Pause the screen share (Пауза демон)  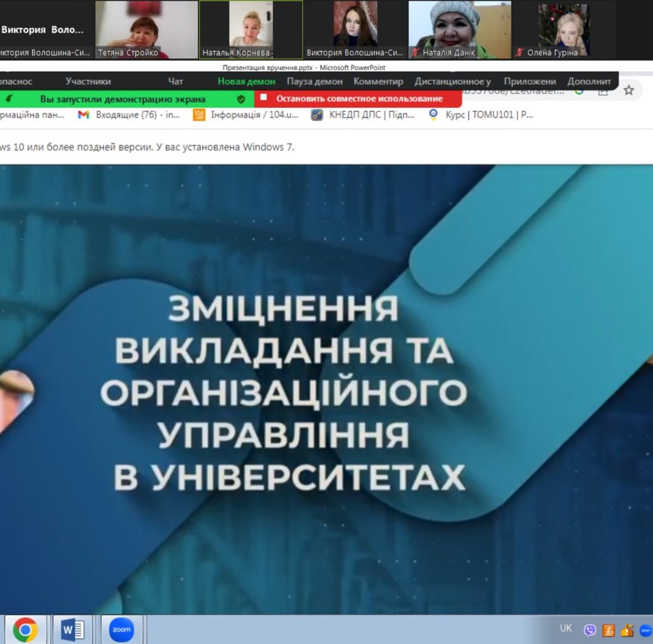tap(314, 81)
